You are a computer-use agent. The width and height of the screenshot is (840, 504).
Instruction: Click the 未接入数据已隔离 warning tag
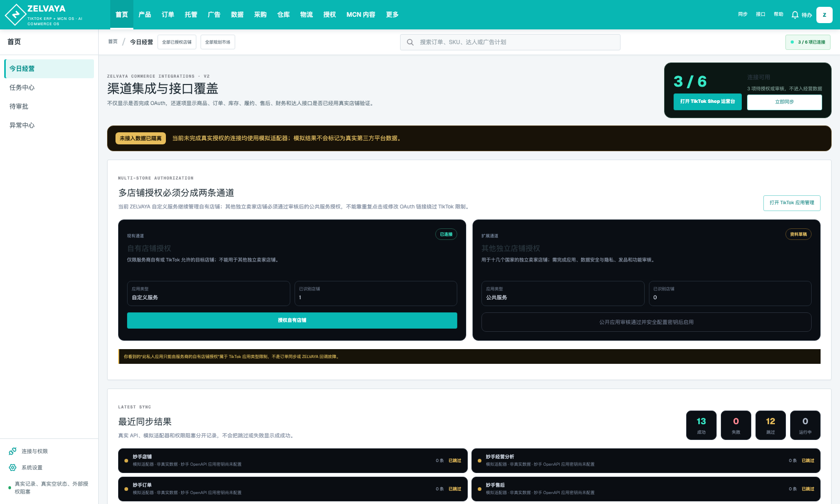click(141, 139)
